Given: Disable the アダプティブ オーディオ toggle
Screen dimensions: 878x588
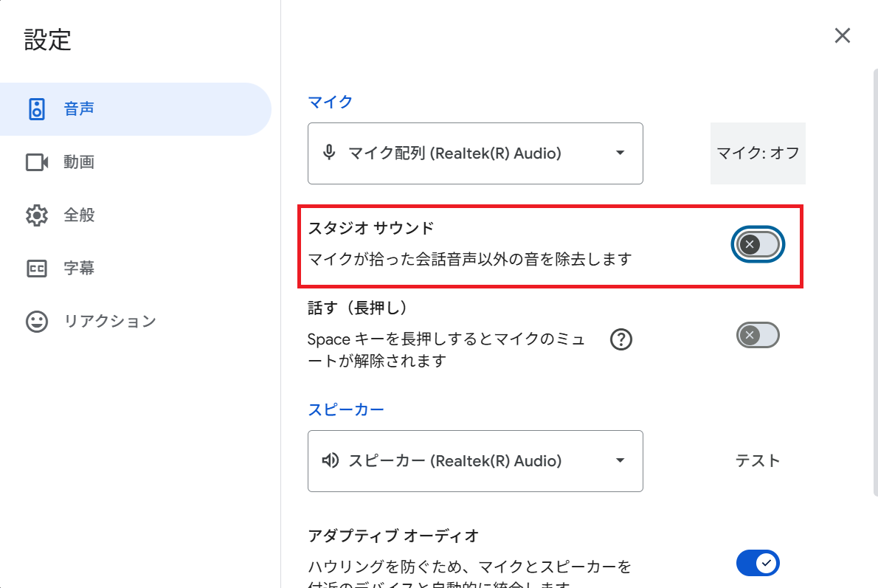Looking at the screenshot, I should [758, 564].
